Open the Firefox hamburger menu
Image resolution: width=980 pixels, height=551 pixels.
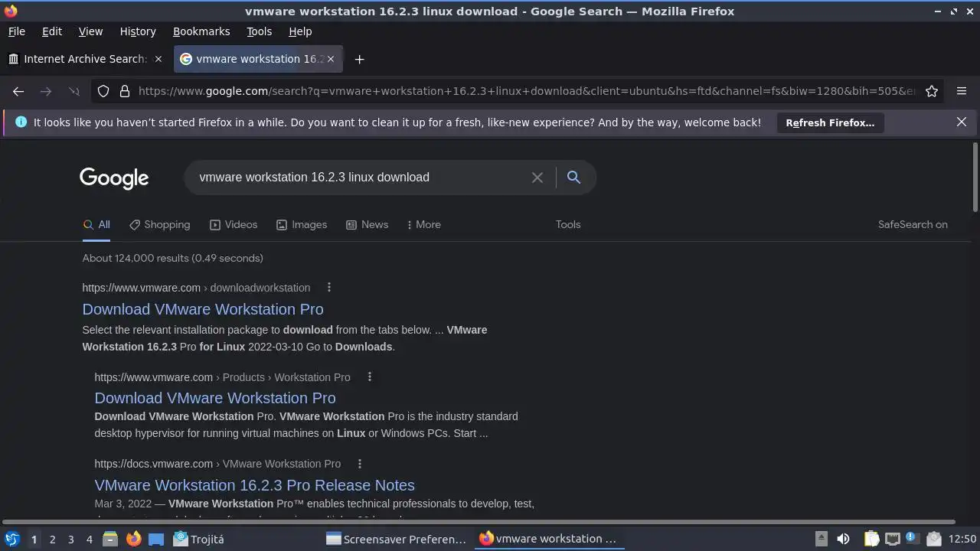click(962, 91)
